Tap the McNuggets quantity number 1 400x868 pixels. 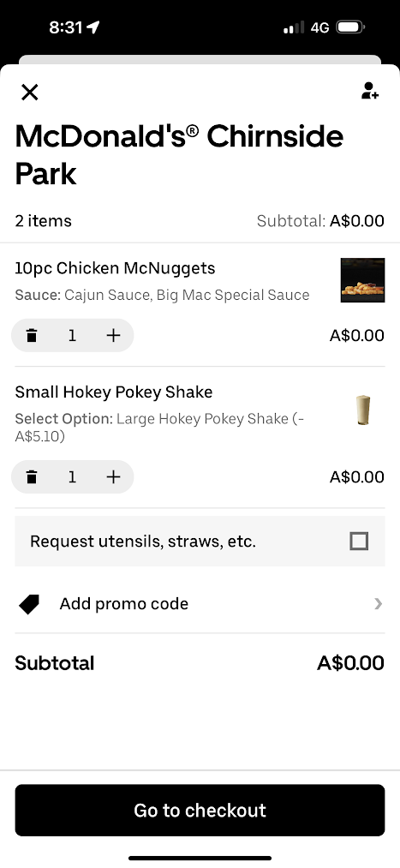pos(72,336)
